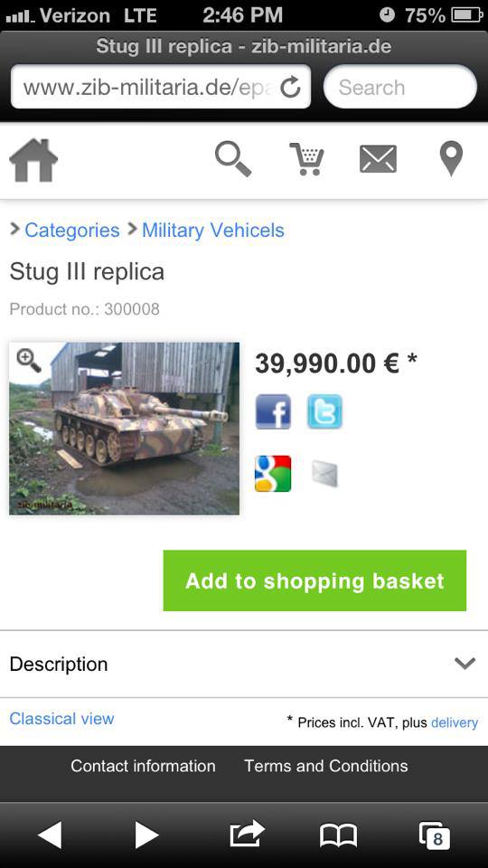Open the Categories breadcrumb link
488x868 pixels.
click(72, 231)
